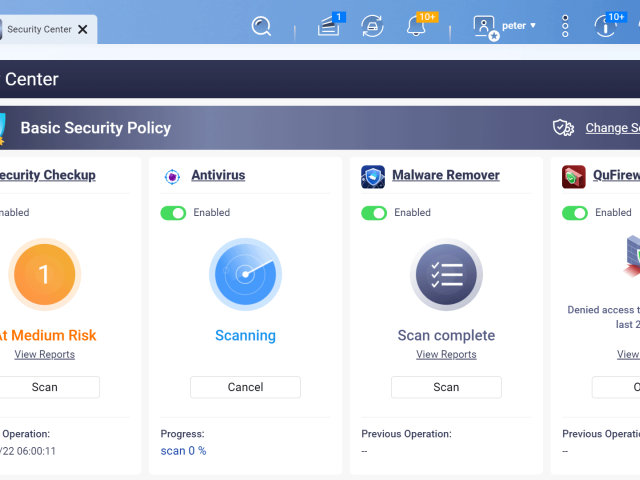Open the three-dot more options menu

(565, 26)
